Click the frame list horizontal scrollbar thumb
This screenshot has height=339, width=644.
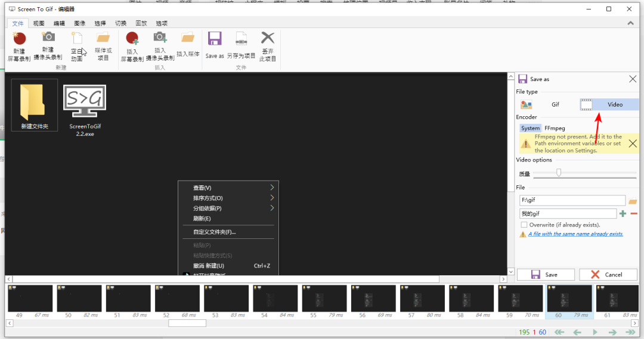(x=187, y=324)
